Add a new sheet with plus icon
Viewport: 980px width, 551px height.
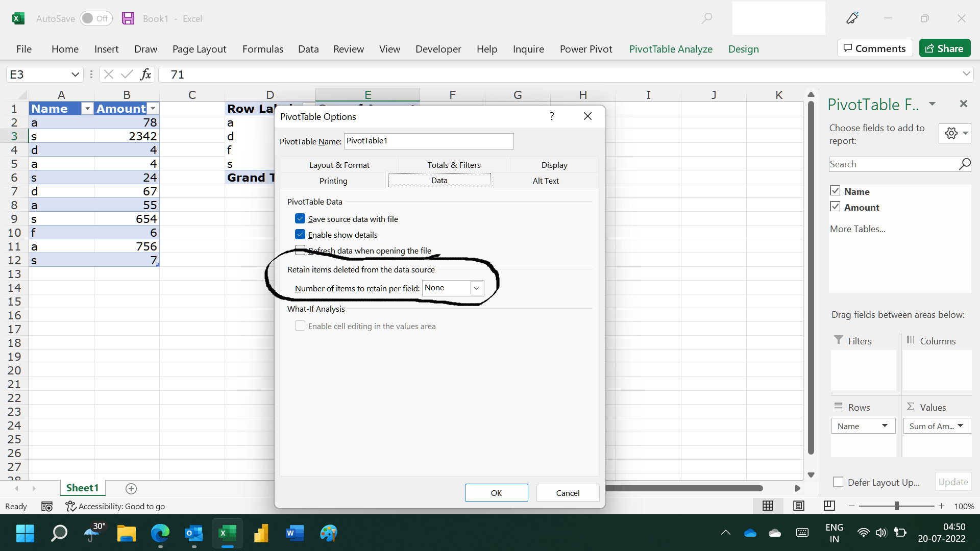[x=131, y=489]
